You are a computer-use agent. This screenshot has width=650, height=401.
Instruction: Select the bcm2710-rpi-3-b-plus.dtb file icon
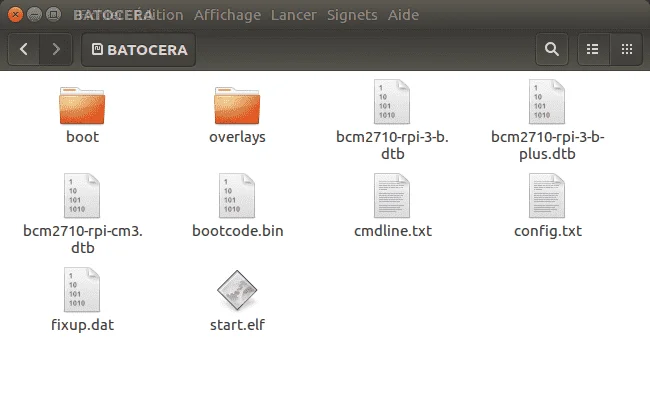(547, 102)
